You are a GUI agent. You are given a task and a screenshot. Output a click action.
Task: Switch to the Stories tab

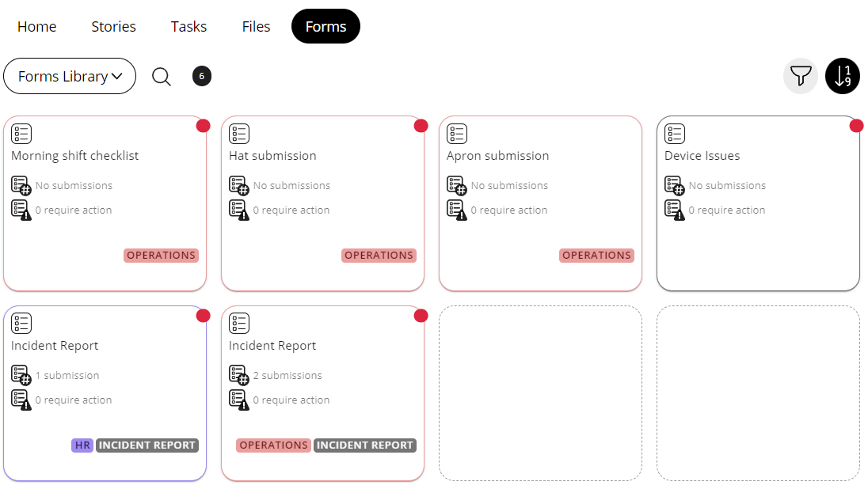click(x=113, y=27)
